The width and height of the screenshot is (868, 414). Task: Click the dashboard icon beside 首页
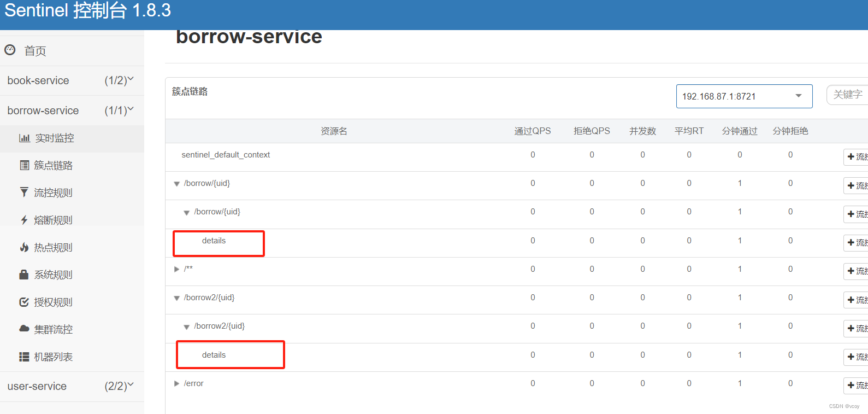click(10, 50)
